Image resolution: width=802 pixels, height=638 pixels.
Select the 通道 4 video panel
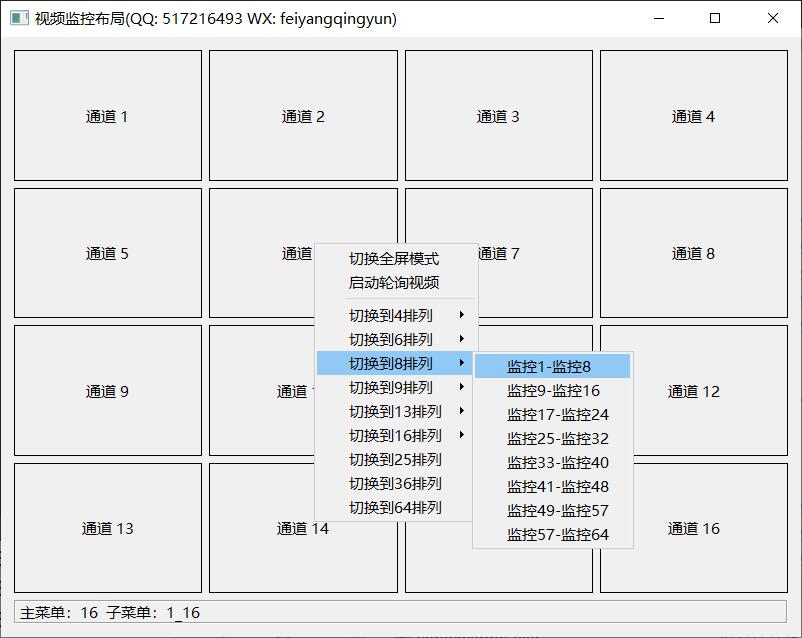pos(693,116)
